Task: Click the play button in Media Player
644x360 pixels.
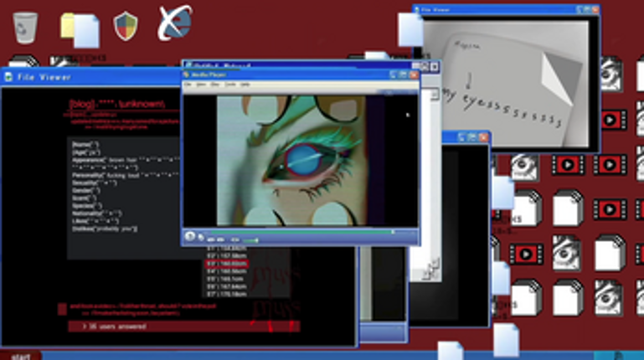Action: (191, 237)
